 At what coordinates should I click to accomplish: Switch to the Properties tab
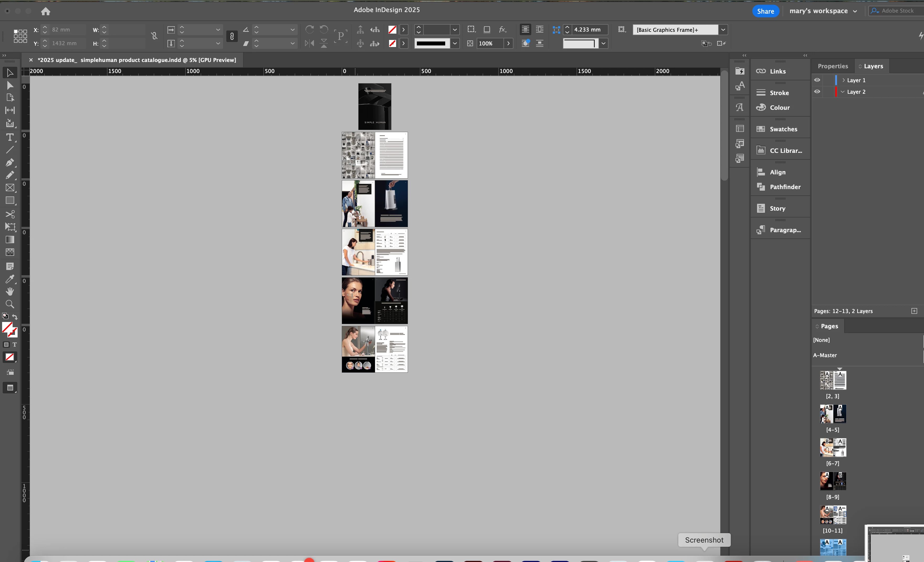tap(832, 66)
